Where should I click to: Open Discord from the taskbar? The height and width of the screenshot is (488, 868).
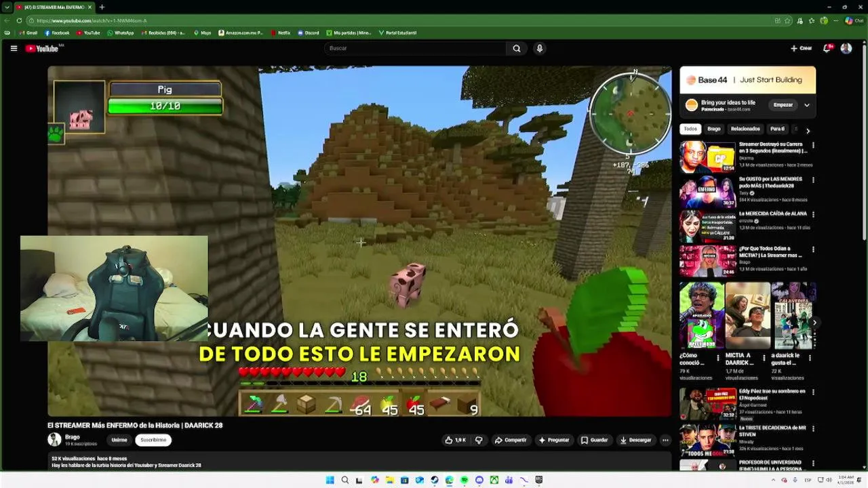point(479,480)
